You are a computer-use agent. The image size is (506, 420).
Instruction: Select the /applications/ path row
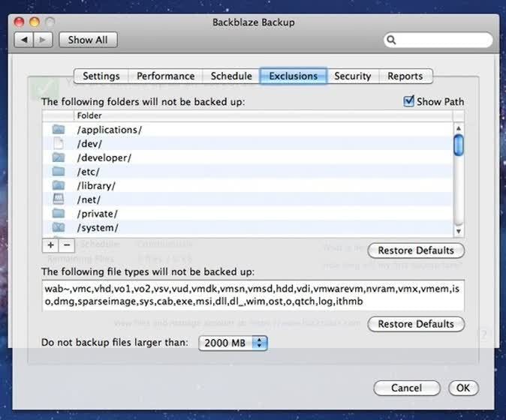coord(248,130)
